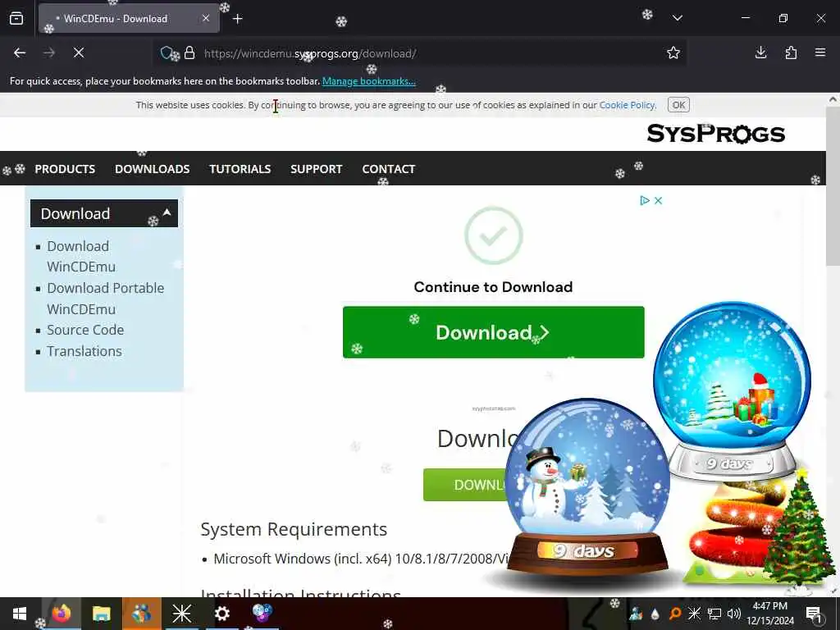Close the advertisement with the X
The height and width of the screenshot is (630, 840).
click(x=659, y=200)
